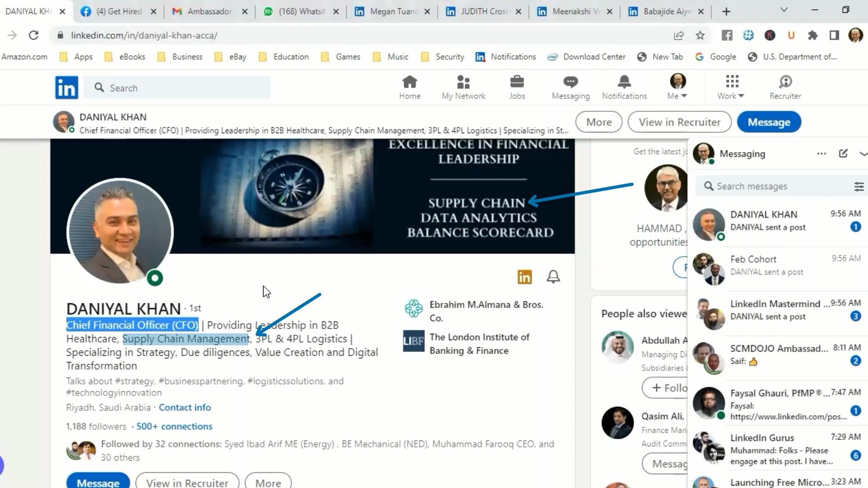Open the 500+ connections link
The width and height of the screenshot is (868, 488).
(x=174, y=427)
